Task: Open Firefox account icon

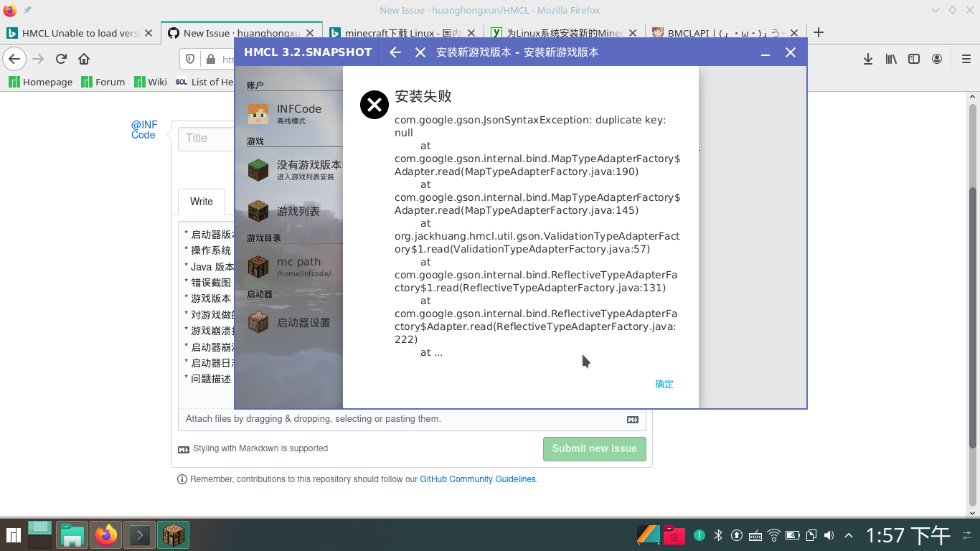Action: point(937,60)
